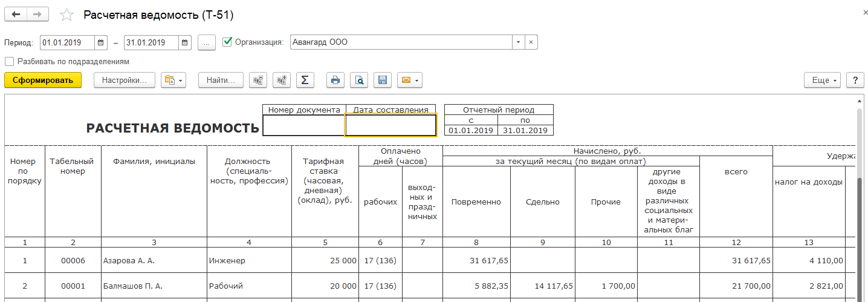
Task: Click the Инженер position cell
Action: pyautogui.click(x=249, y=260)
